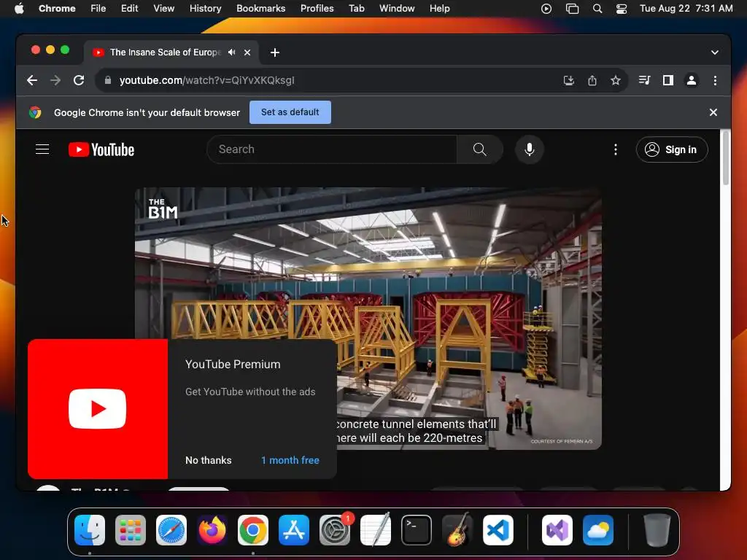Image resolution: width=747 pixels, height=560 pixels.
Task: Reload the YouTube page
Action: pos(79,80)
